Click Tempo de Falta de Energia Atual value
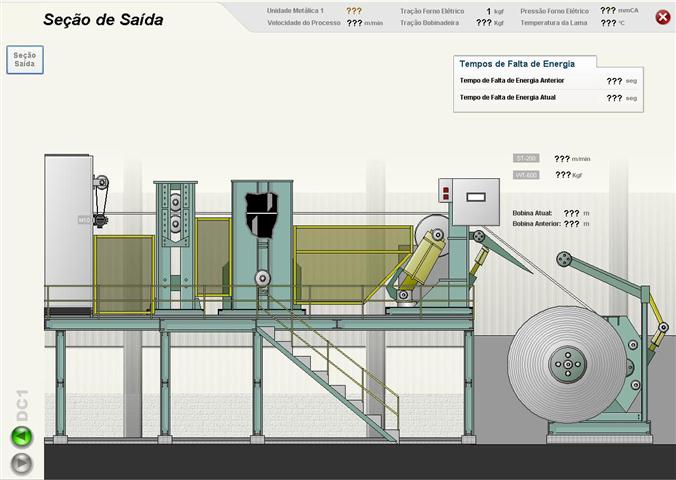Image resolution: width=676 pixels, height=480 pixels. pyautogui.click(x=614, y=98)
